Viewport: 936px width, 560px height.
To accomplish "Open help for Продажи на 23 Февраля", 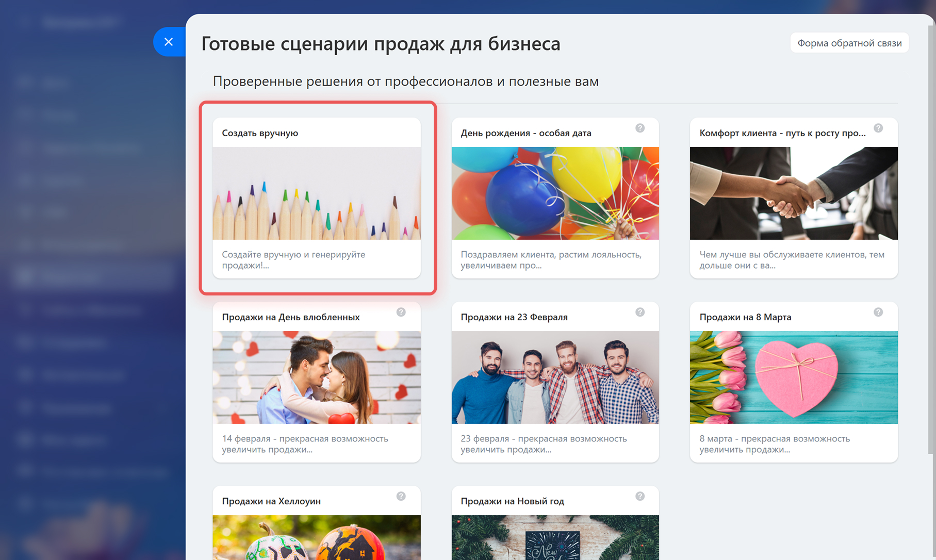I will (x=640, y=312).
